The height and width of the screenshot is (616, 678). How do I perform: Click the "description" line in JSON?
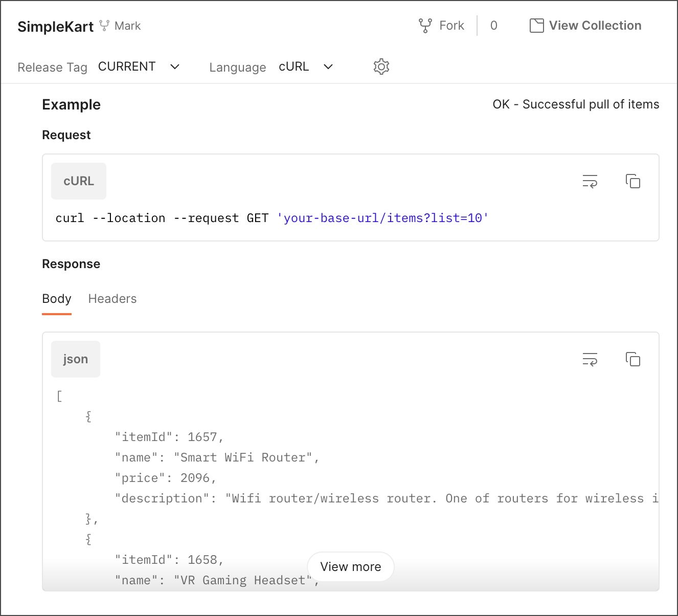pyautogui.click(x=387, y=498)
